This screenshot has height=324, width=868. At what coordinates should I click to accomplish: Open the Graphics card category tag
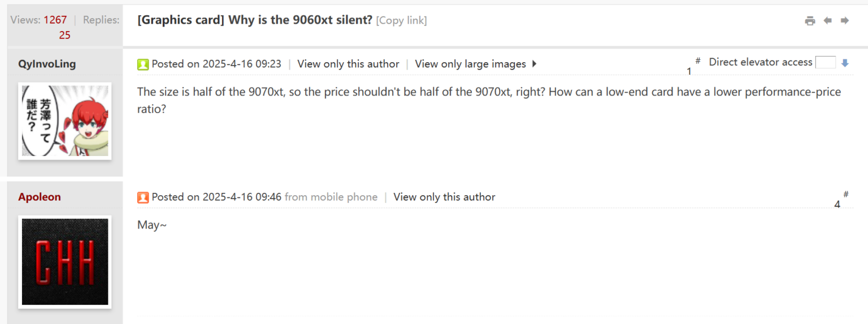181,20
